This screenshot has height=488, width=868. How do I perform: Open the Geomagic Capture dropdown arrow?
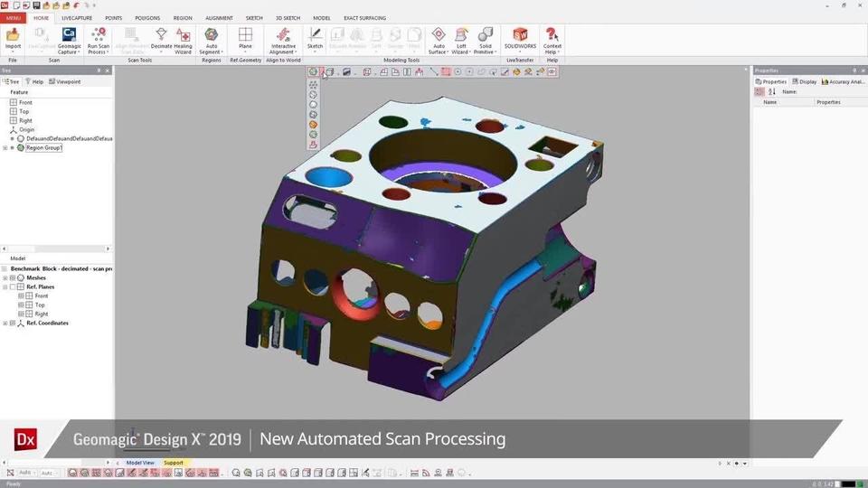(79, 52)
